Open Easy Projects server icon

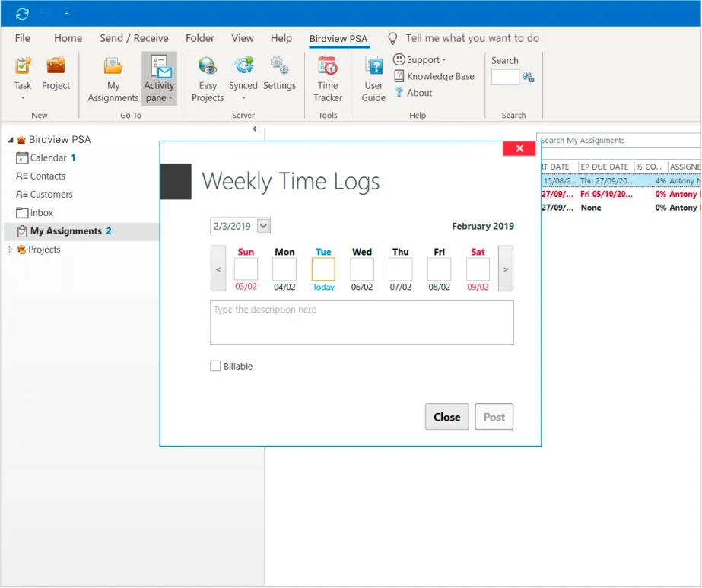pos(208,80)
